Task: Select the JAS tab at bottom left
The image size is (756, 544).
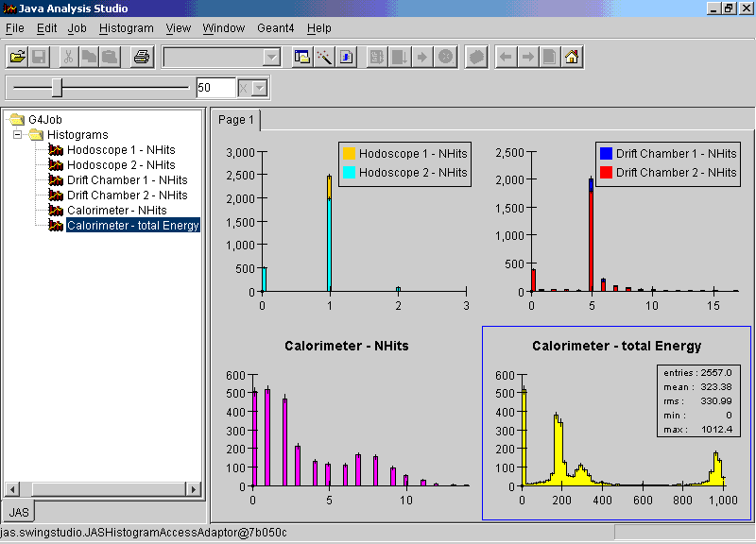Action: pos(17,511)
